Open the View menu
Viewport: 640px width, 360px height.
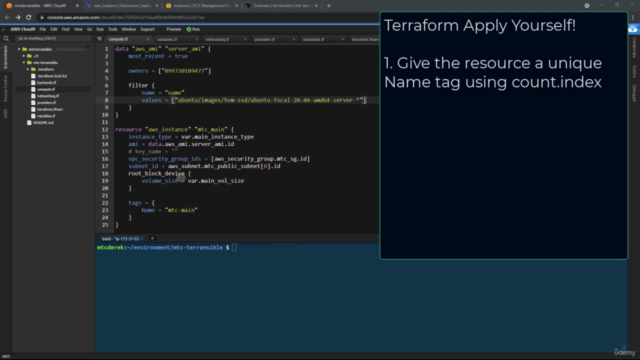(x=78, y=29)
